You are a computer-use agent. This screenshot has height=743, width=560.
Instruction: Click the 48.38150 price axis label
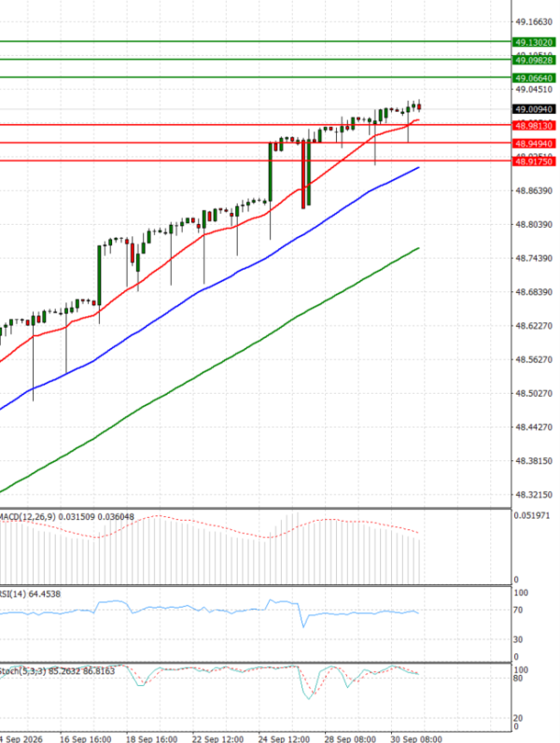point(534,461)
